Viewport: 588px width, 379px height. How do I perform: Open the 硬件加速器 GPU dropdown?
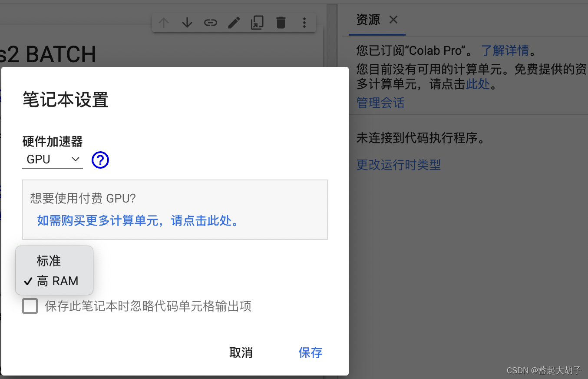click(x=52, y=159)
